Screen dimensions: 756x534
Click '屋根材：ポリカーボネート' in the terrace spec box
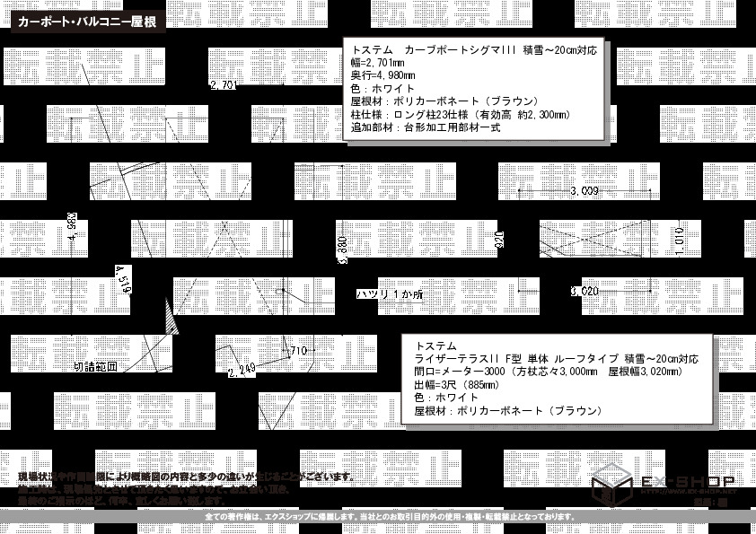coord(508,411)
